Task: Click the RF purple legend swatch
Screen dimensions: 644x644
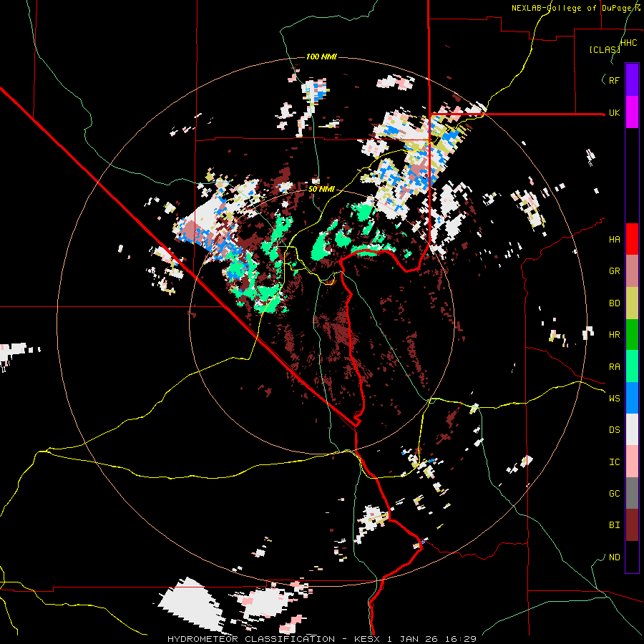Action: tap(632, 80)
